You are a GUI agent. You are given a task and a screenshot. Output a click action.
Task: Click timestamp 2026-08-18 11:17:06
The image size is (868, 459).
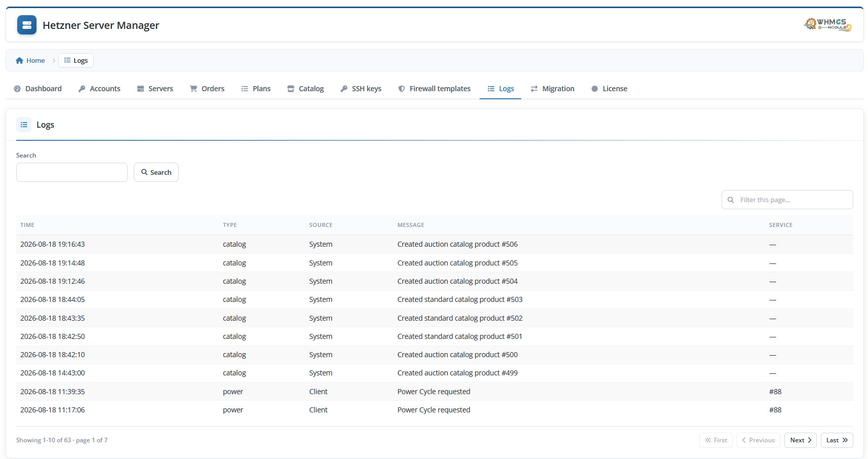53,410
